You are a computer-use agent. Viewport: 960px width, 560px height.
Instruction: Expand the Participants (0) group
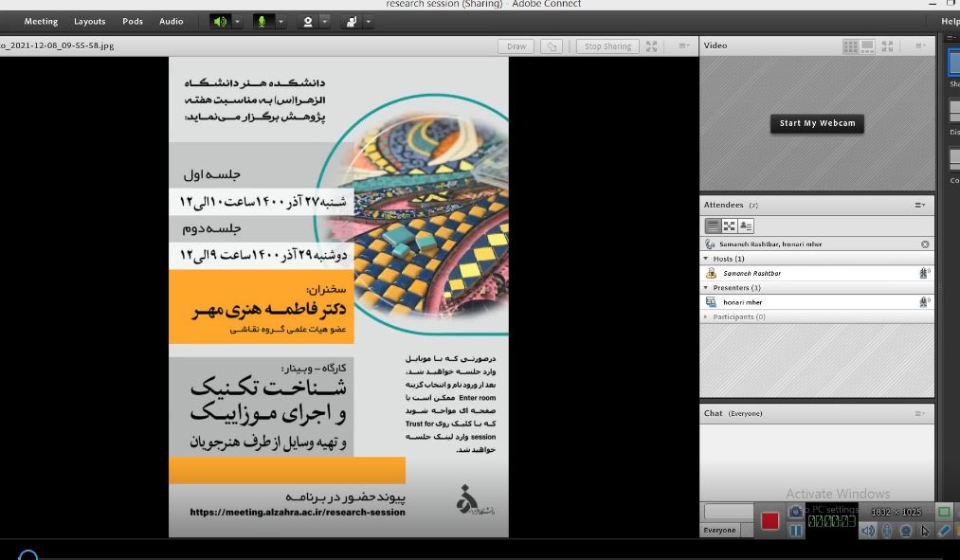(x=705, y=317)
